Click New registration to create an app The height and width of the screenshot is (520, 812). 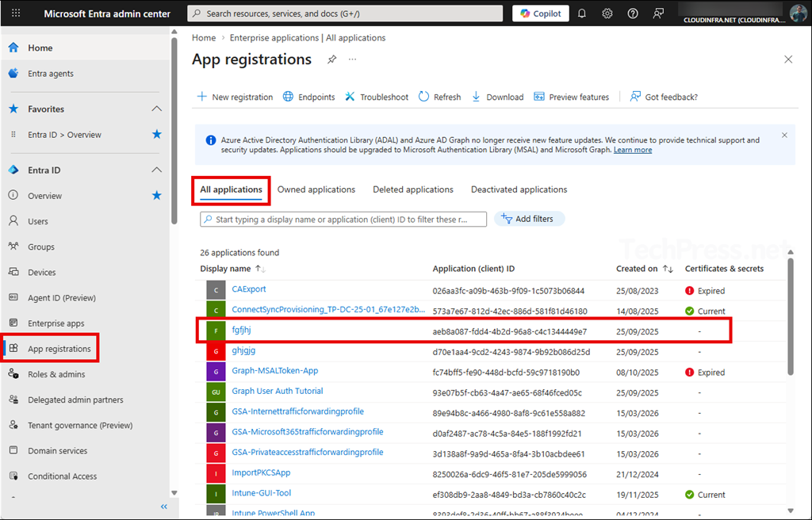(235, 96)
